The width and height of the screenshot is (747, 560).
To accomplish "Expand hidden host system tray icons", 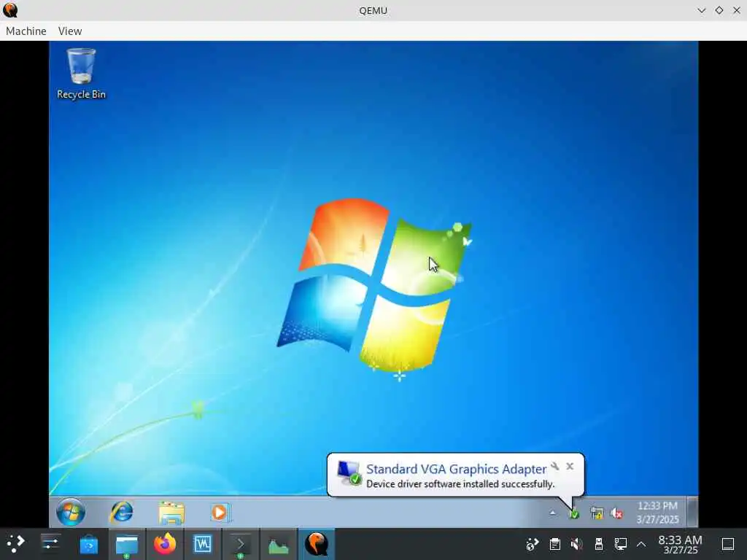I will coord(641,544).
